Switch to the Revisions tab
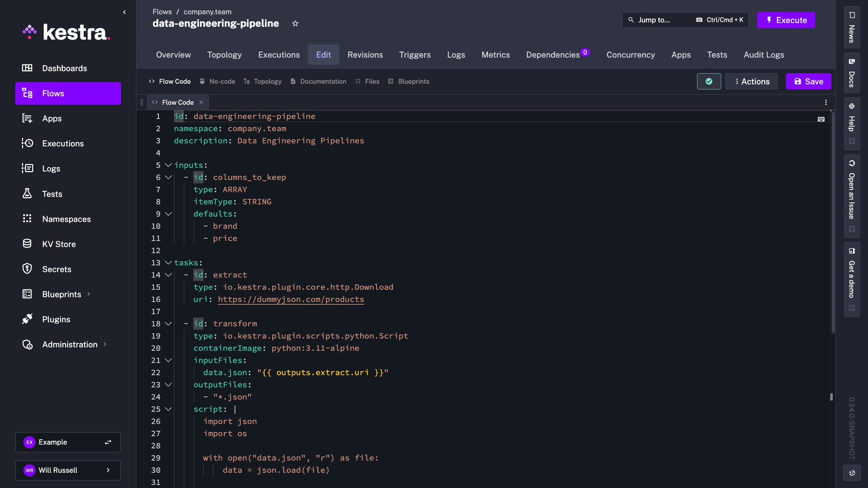Viewport: 868px width, 488px height. click(365, 55)
